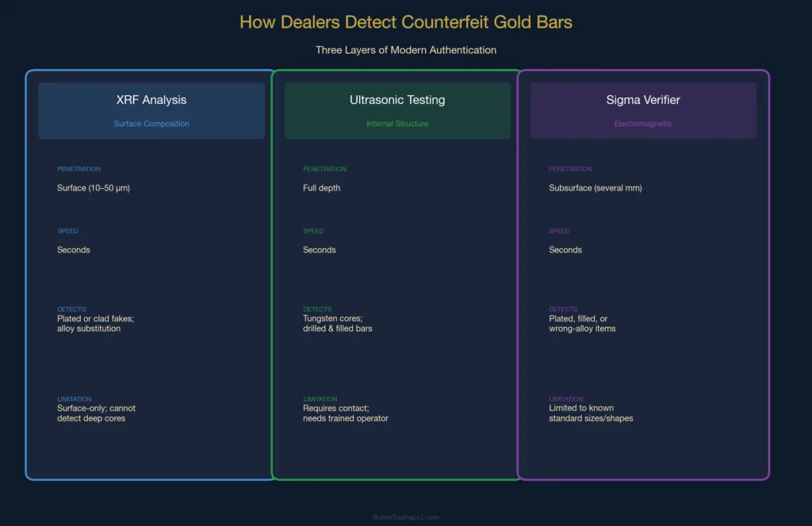
Task: Click the Internal Structure subtitle
Action: pyautogui.click(x=396, y=124)
